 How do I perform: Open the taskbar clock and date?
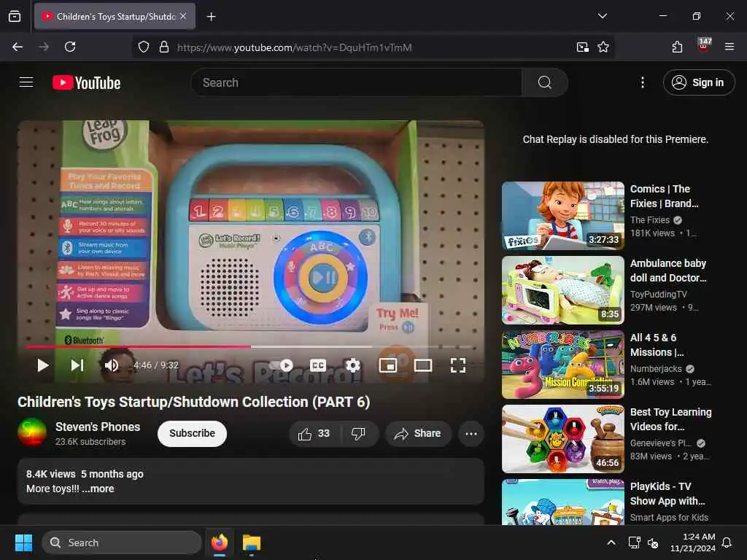[x=693, y=542]
